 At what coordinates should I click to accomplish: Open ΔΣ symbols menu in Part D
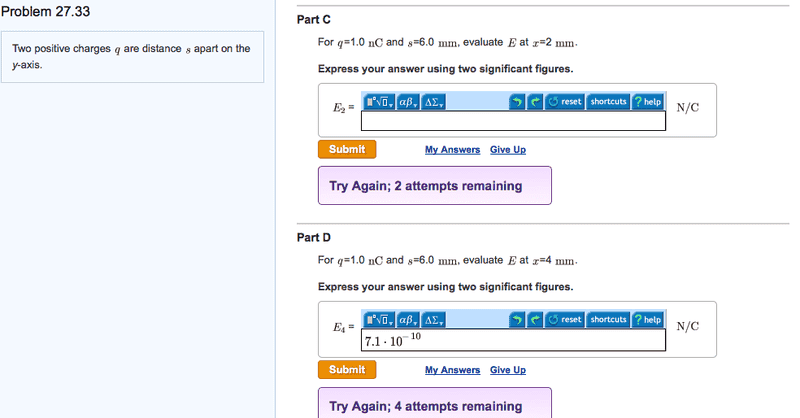tap(434, 320)
